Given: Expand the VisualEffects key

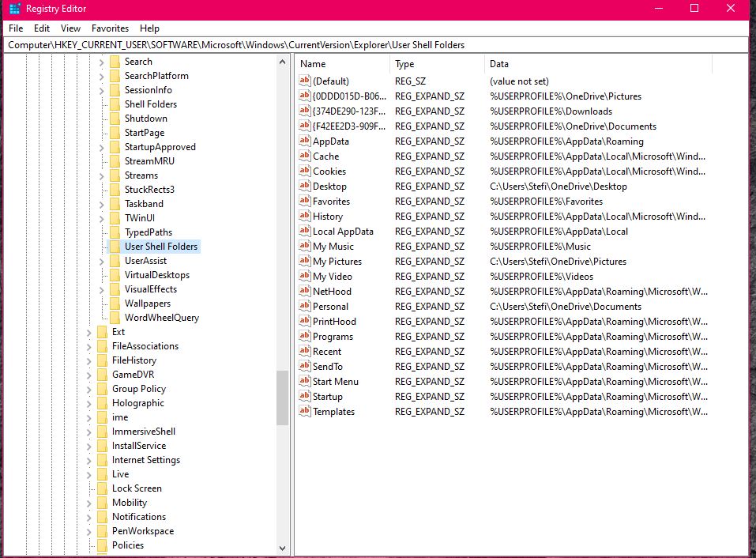Looking at the screenshot, I should 101,290.
